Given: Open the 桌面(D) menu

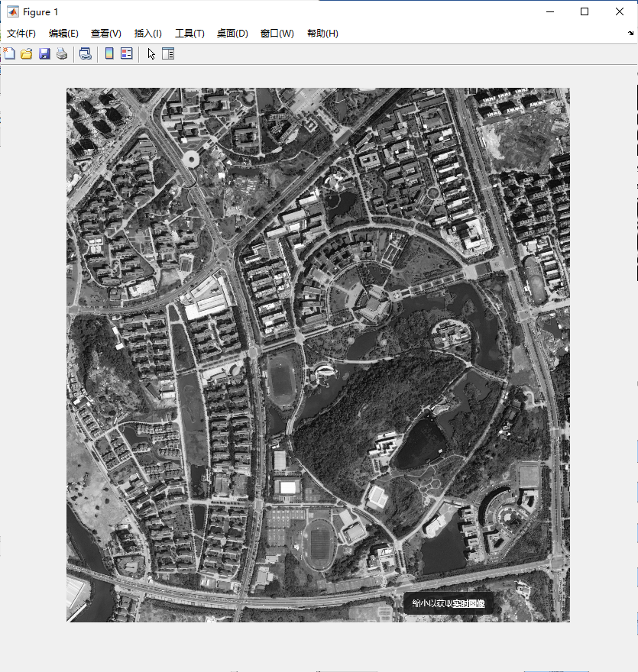Looking at the screenshot, I should (x=232, y=34).
